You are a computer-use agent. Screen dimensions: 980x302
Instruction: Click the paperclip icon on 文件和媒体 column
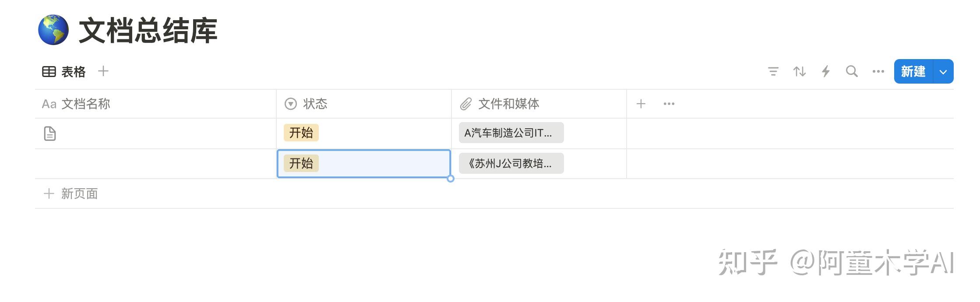466,104
